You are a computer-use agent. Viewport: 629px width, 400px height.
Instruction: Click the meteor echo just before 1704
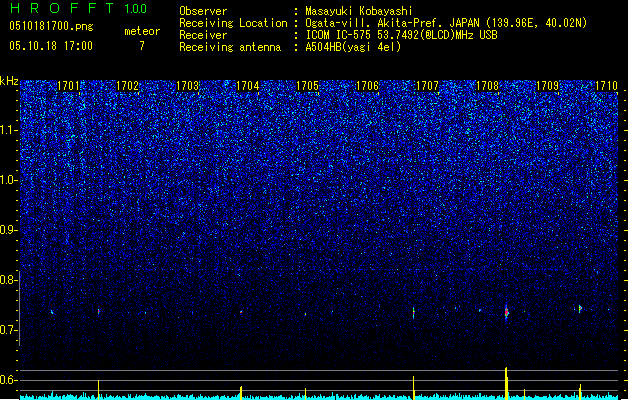tap(241, 312)
